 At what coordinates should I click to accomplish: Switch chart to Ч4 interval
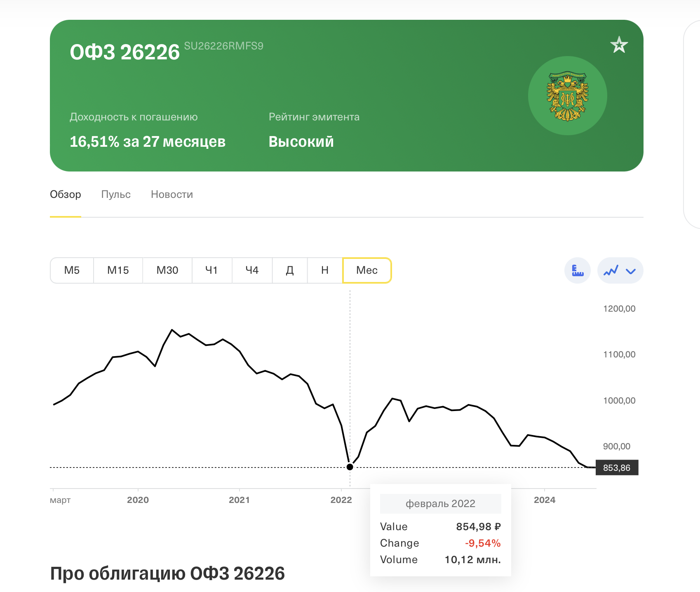(252, 270)
